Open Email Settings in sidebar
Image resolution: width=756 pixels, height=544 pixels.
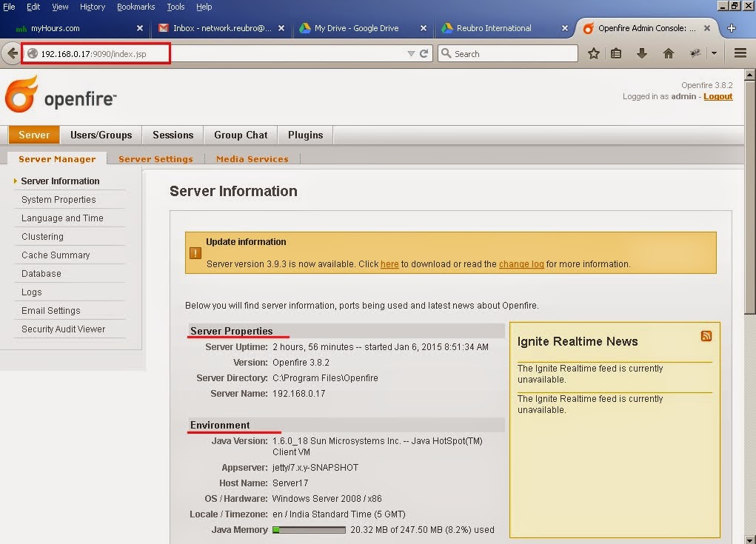click(x=51, y=311)
